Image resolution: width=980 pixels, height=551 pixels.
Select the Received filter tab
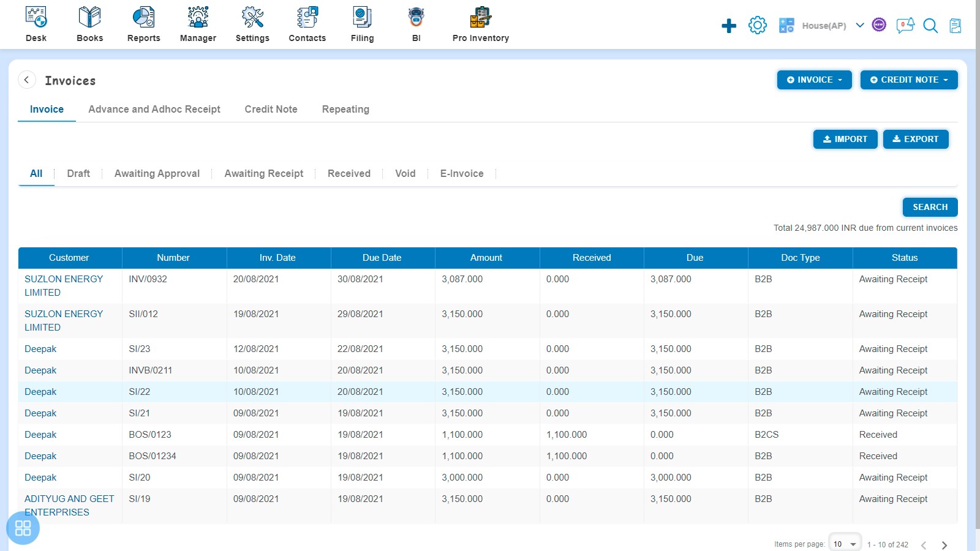click(349, 173)
